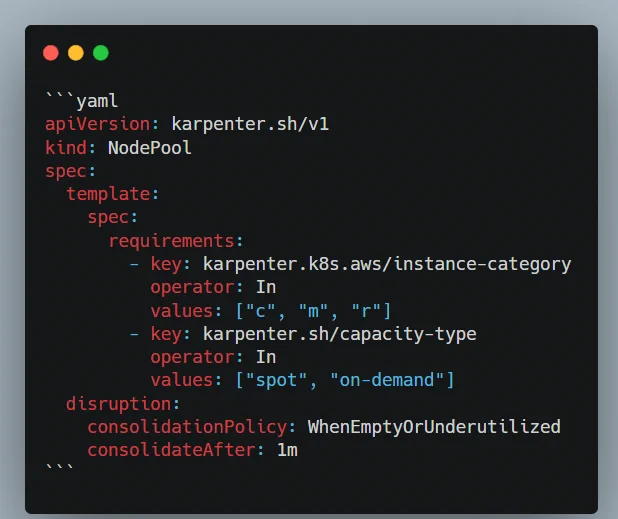This screenshot has width=618, height=519.
Task: Click "karpenter.sh/capacity-type" value
Action: 340,334
